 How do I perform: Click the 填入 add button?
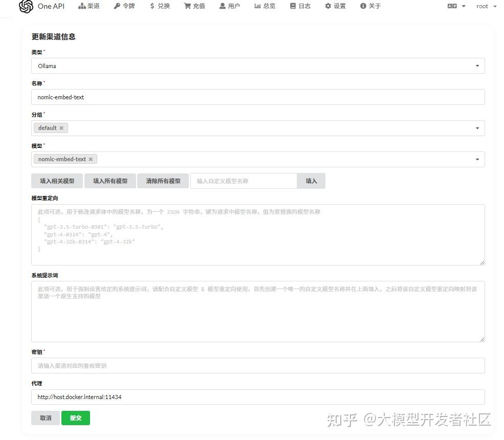(311, 181)
